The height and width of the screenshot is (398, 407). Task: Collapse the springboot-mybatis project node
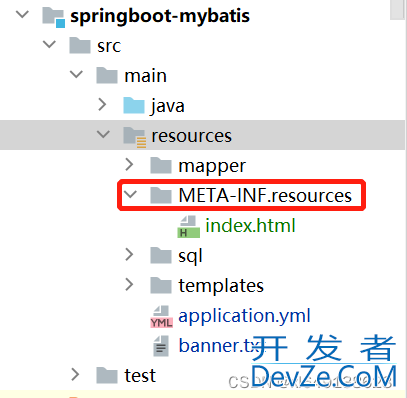tap(23, 14)
